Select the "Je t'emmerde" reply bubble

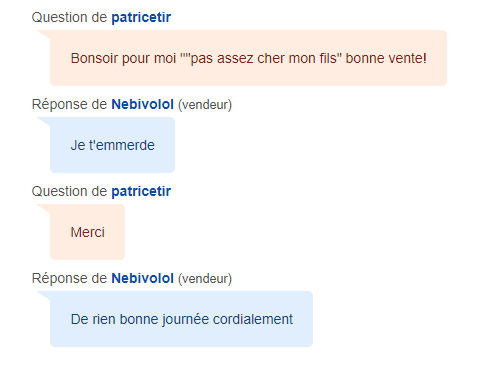tap(112, 145)
